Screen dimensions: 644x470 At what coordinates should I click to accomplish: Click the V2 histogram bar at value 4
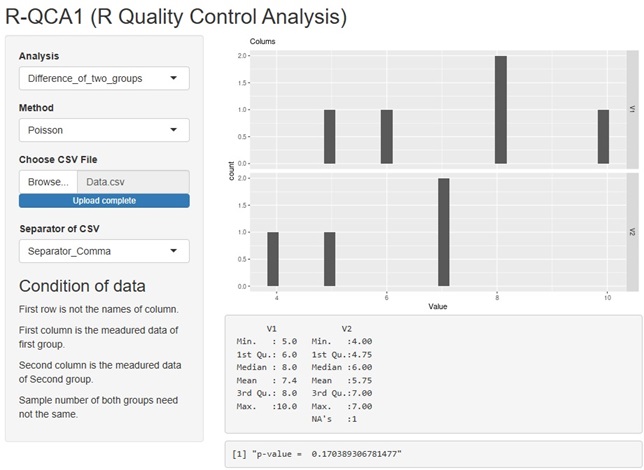point(273,260)
